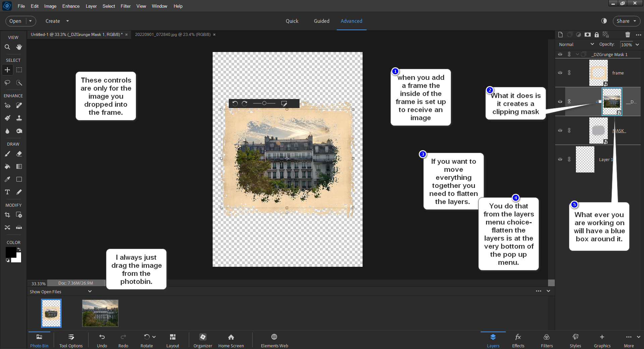Select the Clone Stamp tool
Viewport: 644px width, 349px height.
tap(19, 118)
